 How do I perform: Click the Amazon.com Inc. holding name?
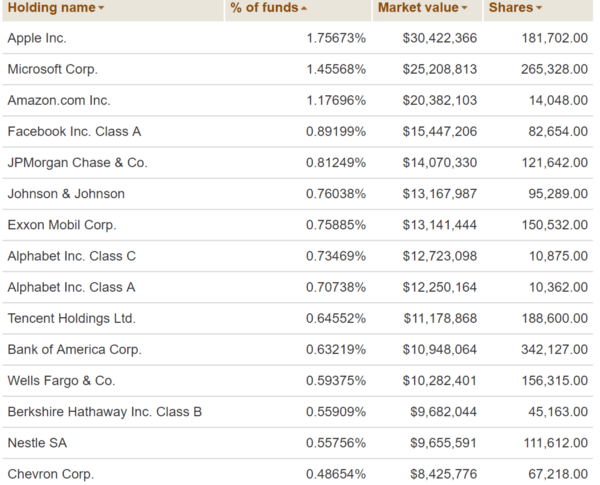[x=59, y=100]
